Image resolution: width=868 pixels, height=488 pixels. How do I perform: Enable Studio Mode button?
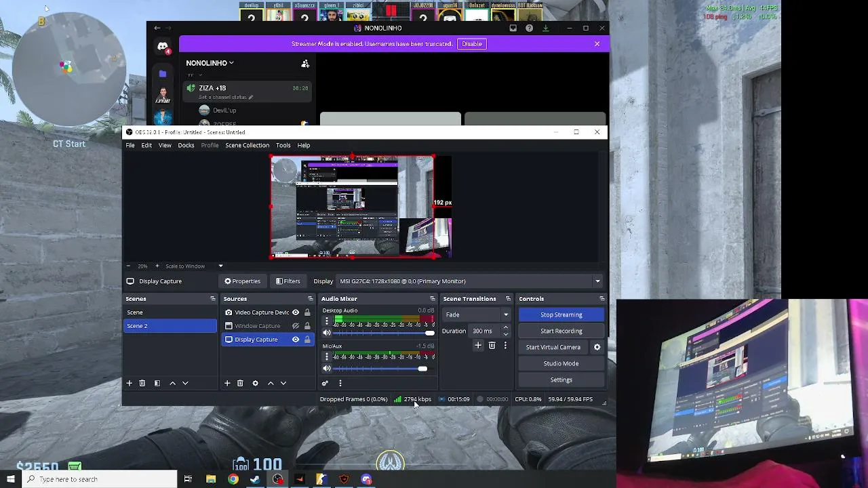(561, 363)
